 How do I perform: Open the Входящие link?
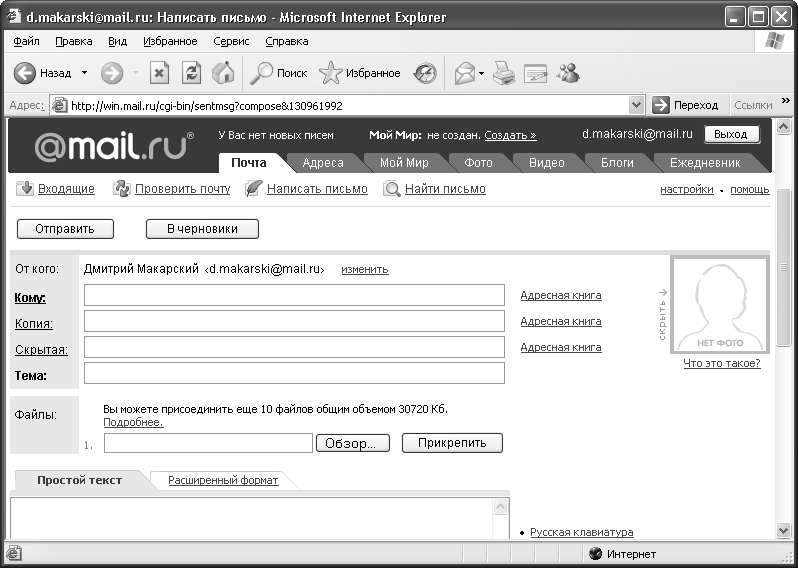(x=66, y=189)
